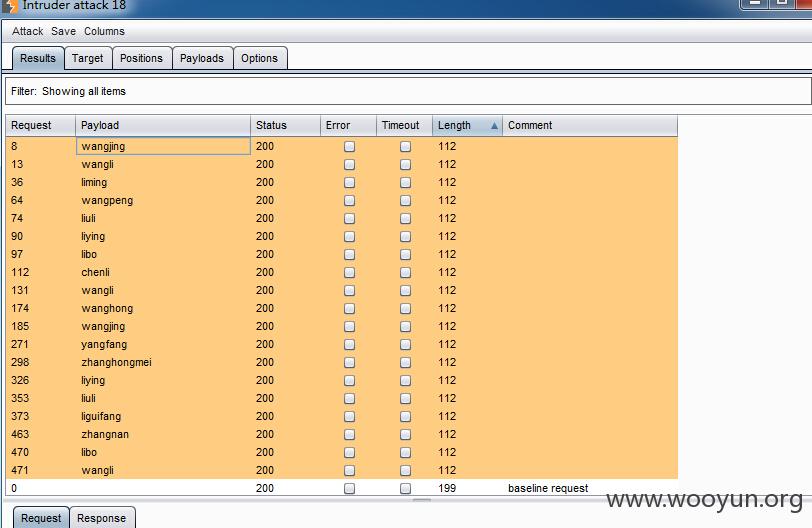The width and height of the screenshot is (812, 528).
Task: Toggle Timeout checkbox for request 36
Action: tap(405, 182)
